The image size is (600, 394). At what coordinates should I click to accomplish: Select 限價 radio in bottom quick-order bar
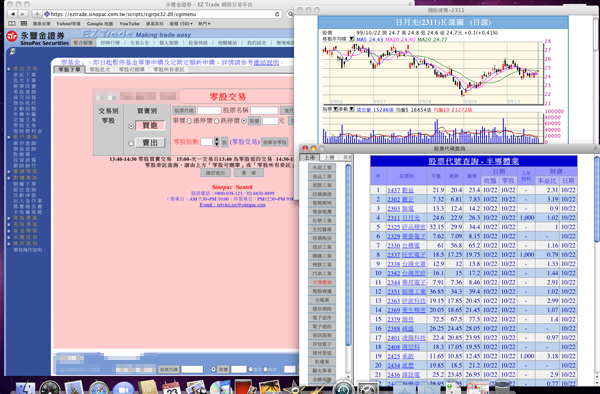point(214,370)
